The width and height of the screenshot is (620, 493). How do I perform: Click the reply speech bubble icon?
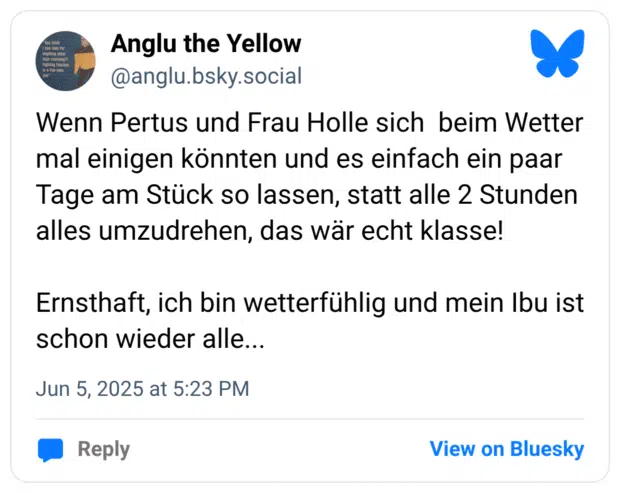[x=50, y=449]
